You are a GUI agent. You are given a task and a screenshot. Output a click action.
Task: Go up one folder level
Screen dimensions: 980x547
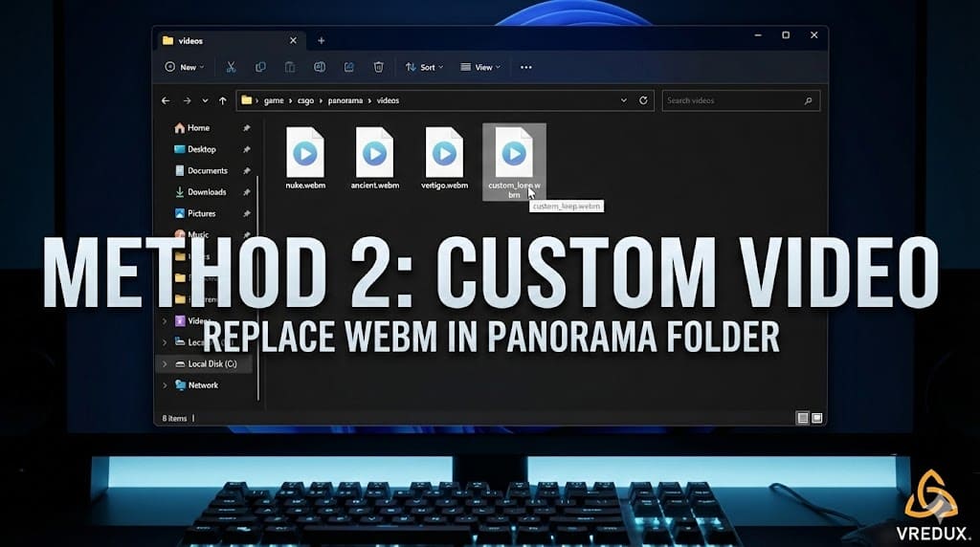pyautogui.click(x=222, y=100)
